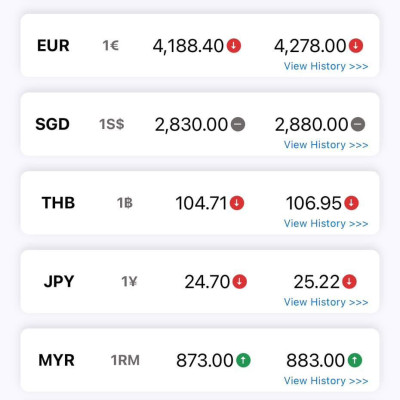Click red down arrow beside EUR 4,188.40
The width and height of the screenshot is (400, 400).
[234, 46]
